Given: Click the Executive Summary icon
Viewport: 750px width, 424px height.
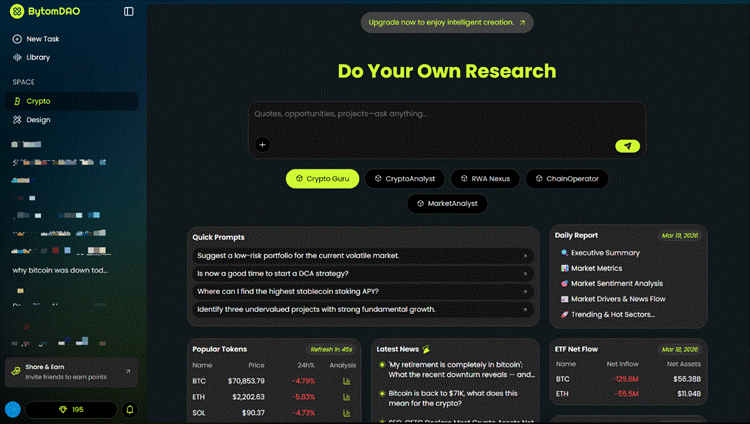Looking at the screenshot, I should [x=564, y=253].
